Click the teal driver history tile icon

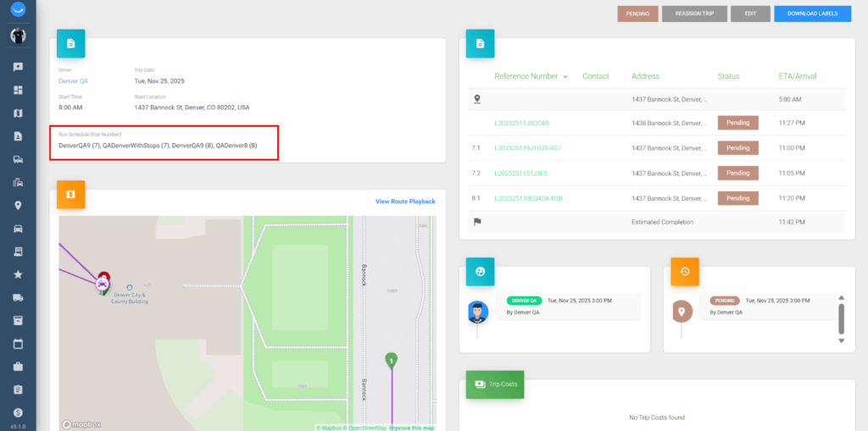click(480, 271)
